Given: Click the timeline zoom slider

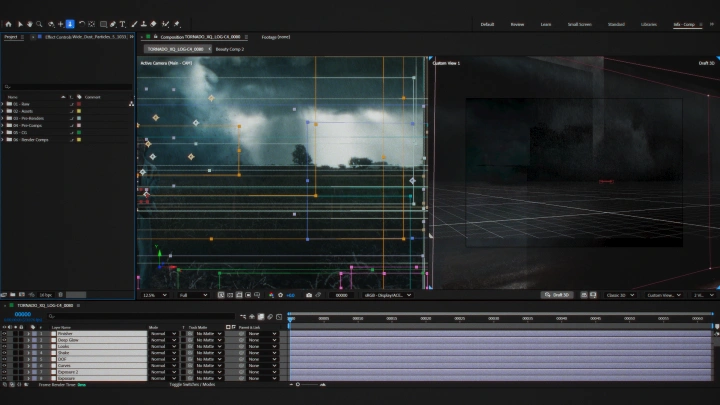Looking at the screenshot, I should pyautogui.click(x=308, y=384).
